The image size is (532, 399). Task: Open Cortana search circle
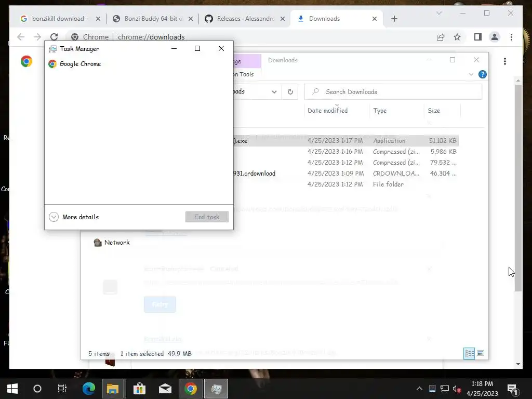(x=37, y=389)
